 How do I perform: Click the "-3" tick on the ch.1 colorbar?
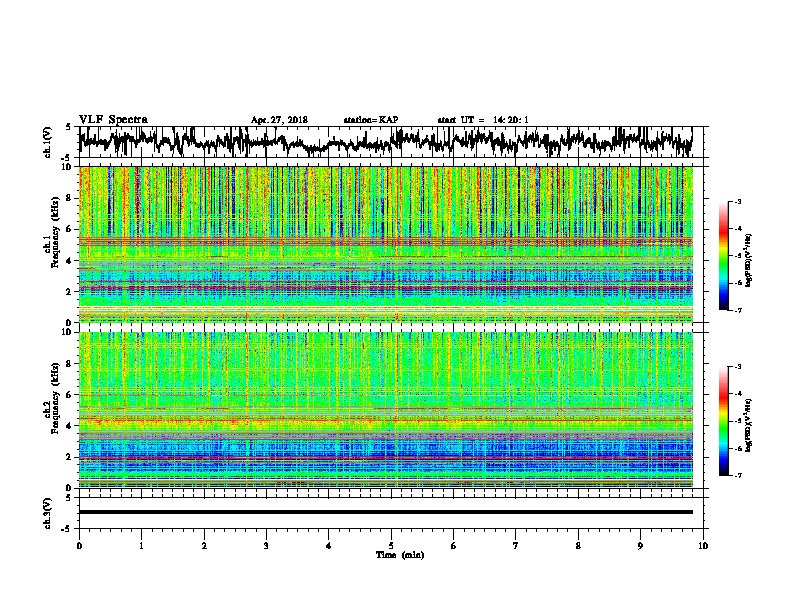pos(738,202)
